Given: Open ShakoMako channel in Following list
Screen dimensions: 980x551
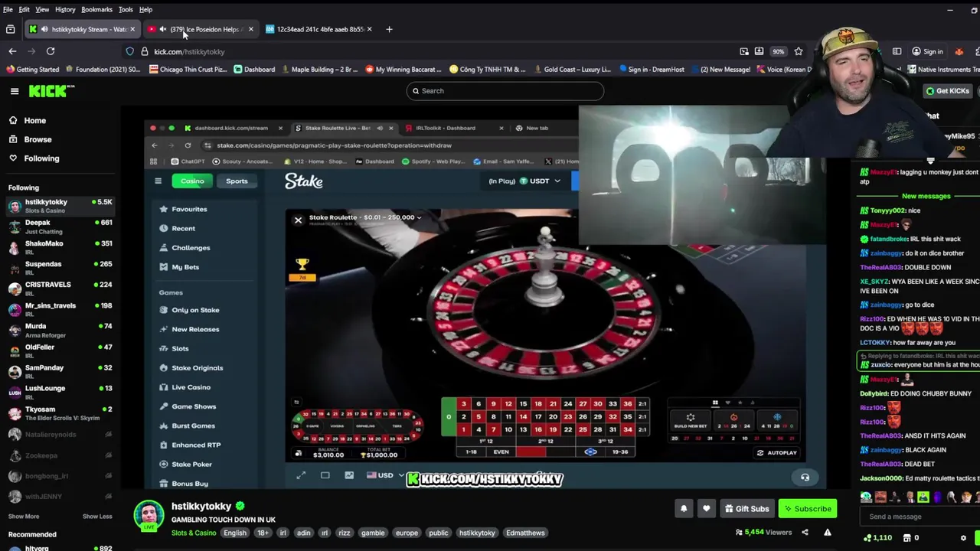Looking at the screenshot, I should pyautogui.click(x=60, y=247).
